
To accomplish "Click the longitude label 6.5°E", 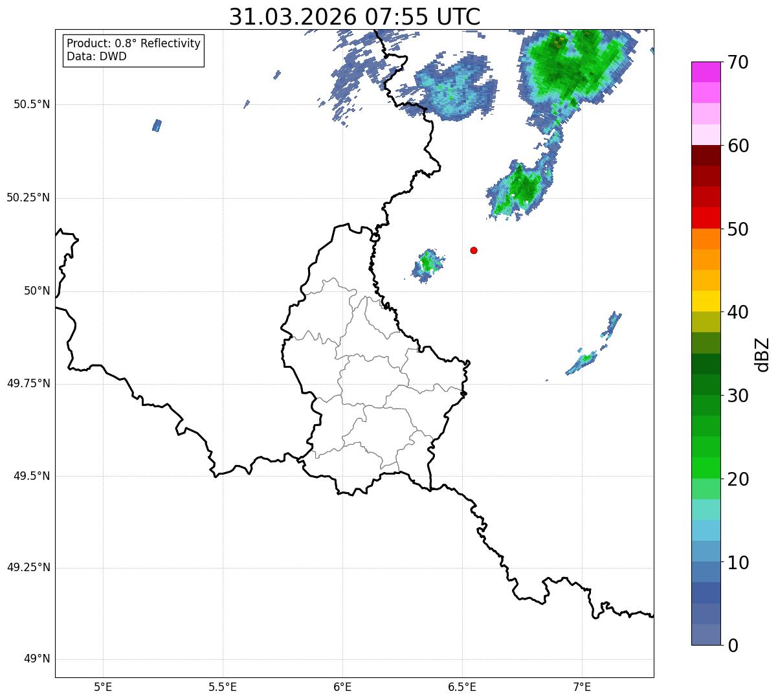I will 462,686.
